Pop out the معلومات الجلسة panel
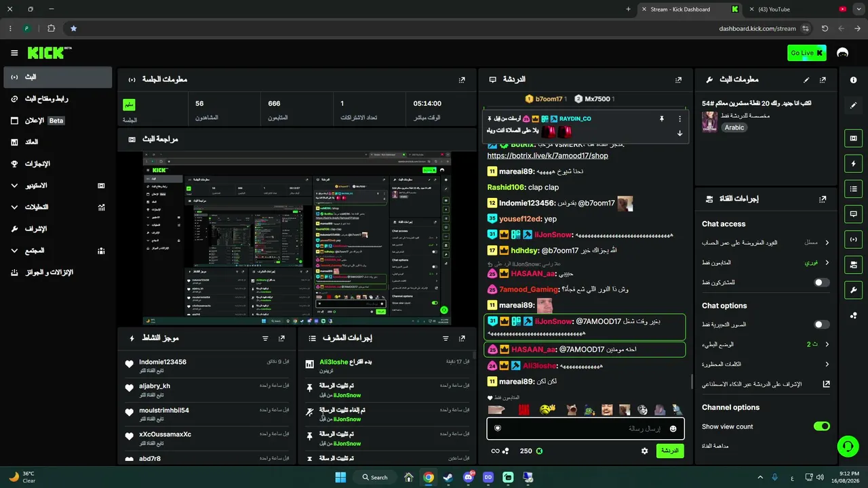Image resolution: width=868 pixels, height=488 pixels. (x=462, y=79)
